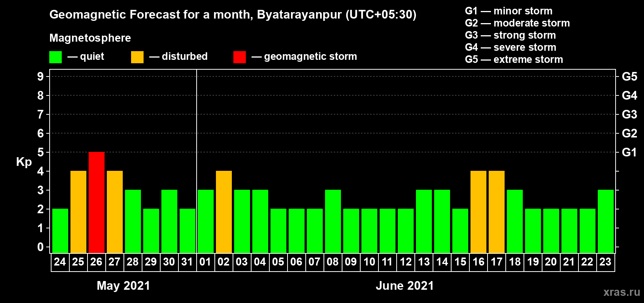Click the 'G2 — moderate storm' legend text
Screen dimensions: 644x303
[517, 23]
